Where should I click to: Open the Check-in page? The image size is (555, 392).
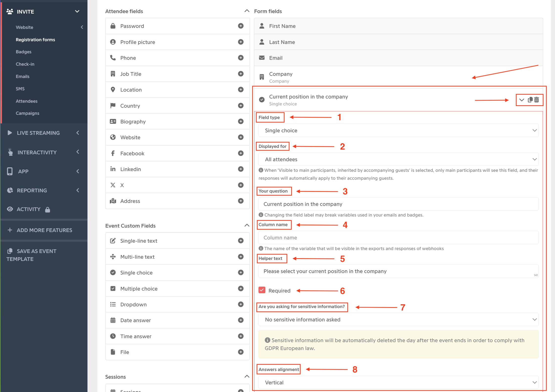pos(25,64)
